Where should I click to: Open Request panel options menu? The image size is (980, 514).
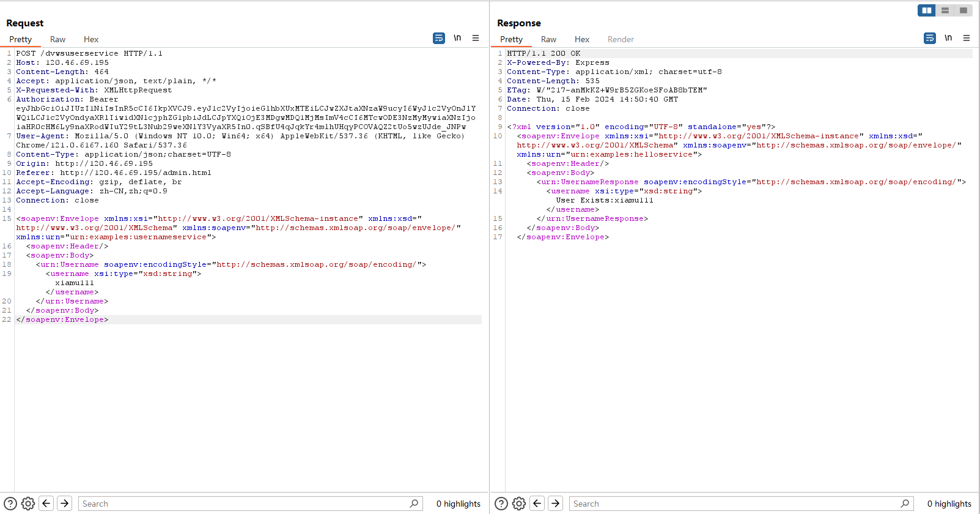(476, 38)
